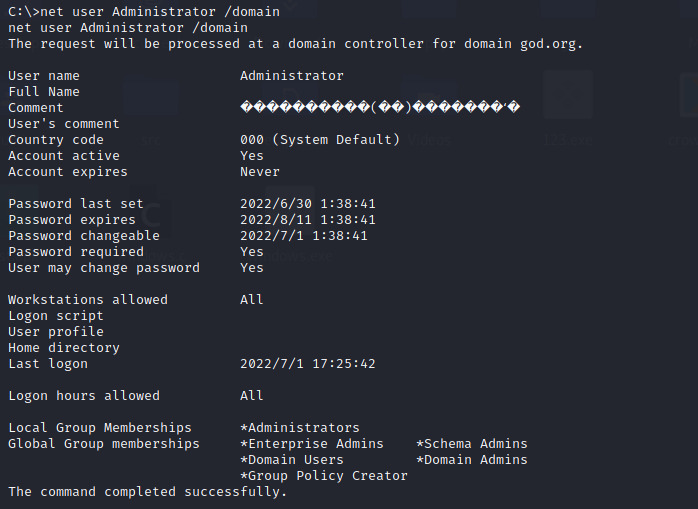The height and width of the screenshot is (509, 698).
Task: Click the All value for Logon hours allowed
Action: click(x=252, y=396)
